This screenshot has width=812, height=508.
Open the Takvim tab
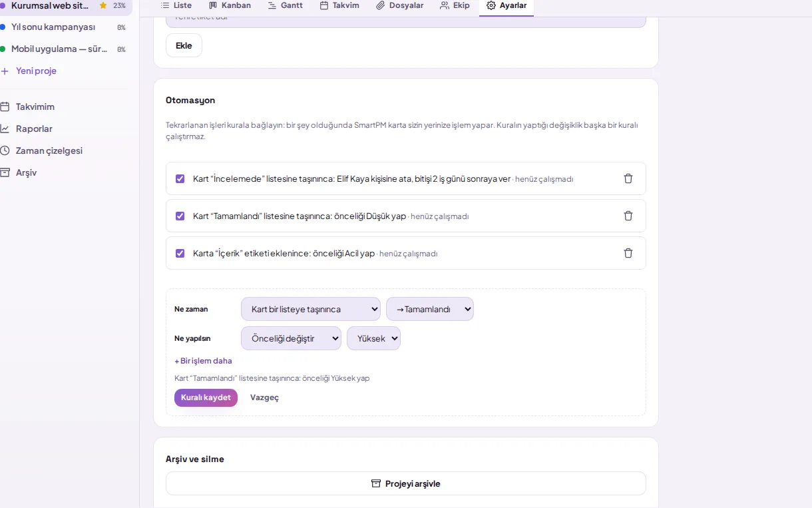(339, 5)
